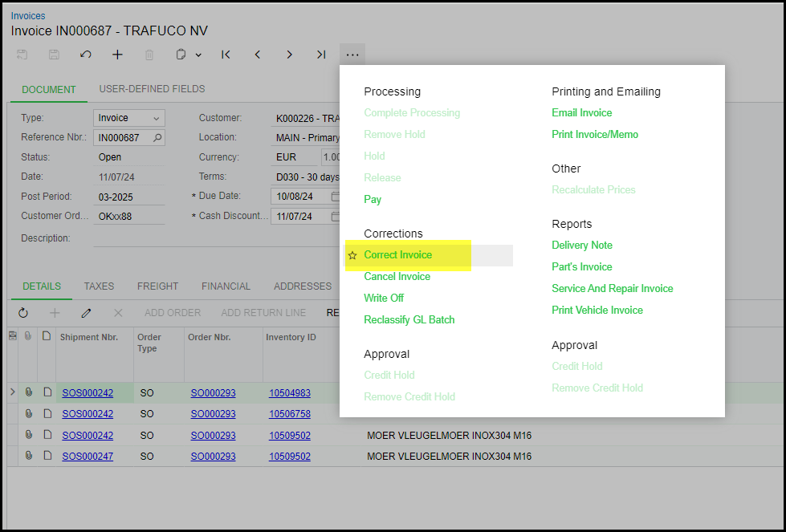The width and height of the screenshot is (786, 532).
Task: Open shipment link SOS000247
Action: 88,457
